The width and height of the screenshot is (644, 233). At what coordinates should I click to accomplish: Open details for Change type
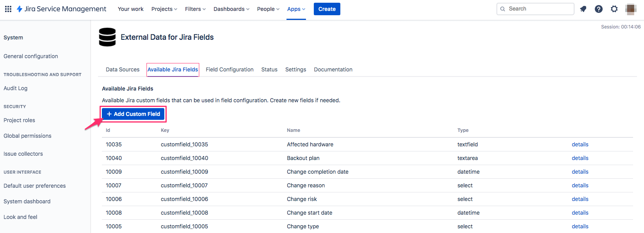tap(580, 226)
